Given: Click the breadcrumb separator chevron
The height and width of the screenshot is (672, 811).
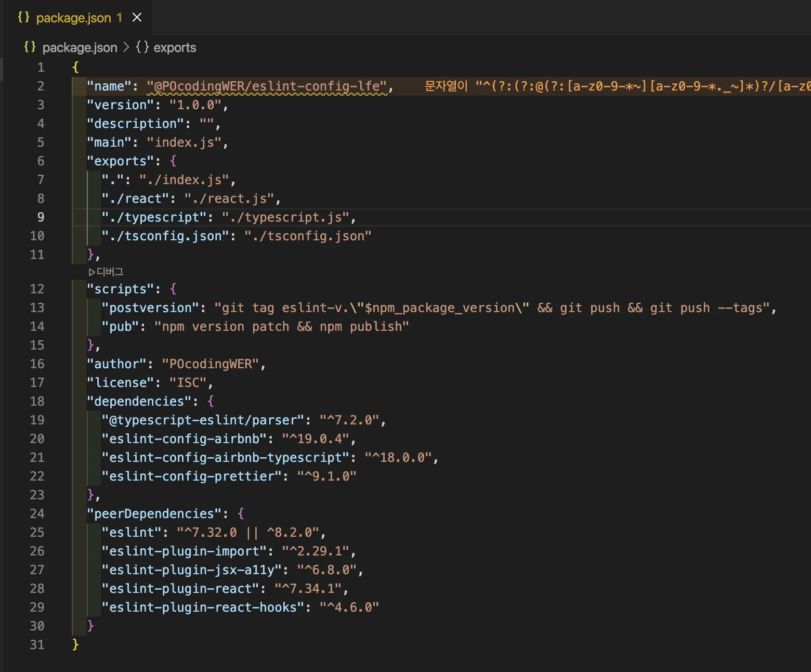Looking at the screenshot, I should (126, 47).
